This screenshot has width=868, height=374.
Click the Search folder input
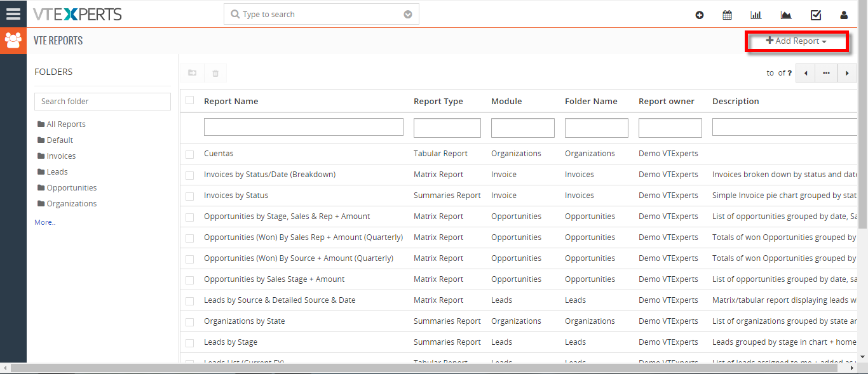[102, 102]
